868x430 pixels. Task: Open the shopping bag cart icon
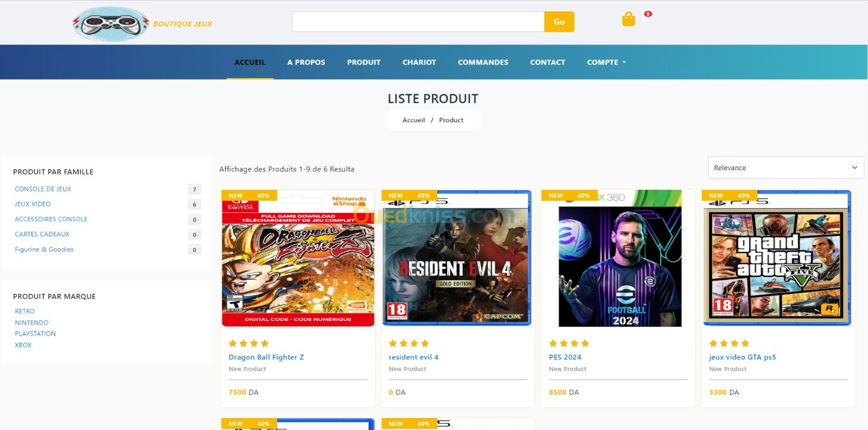click(x=628, y=20)
